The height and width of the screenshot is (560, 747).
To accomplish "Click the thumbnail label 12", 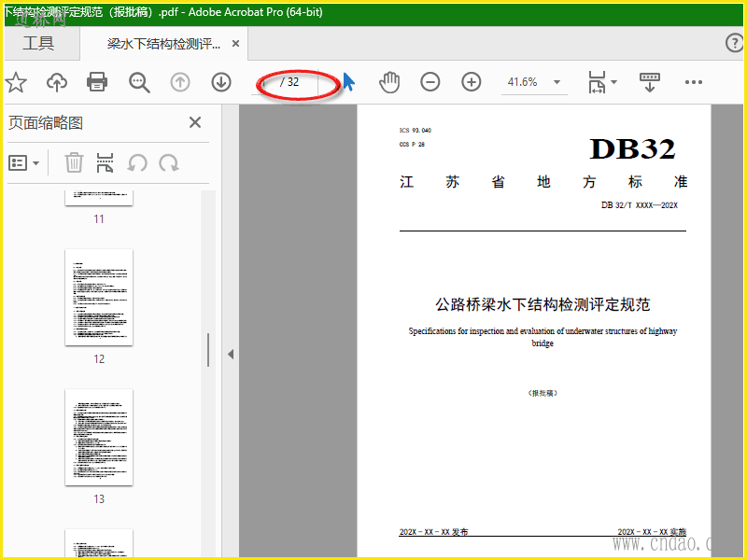I will coord(99,359).
